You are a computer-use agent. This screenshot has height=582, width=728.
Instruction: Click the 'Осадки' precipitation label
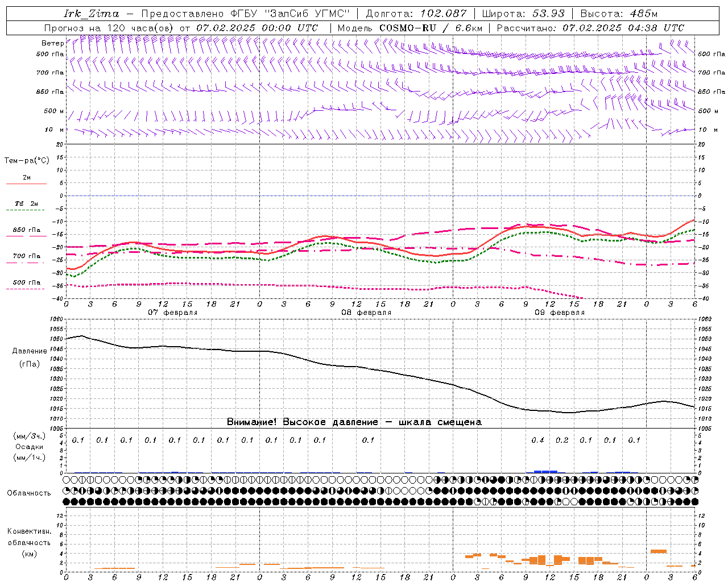[30, 447]
